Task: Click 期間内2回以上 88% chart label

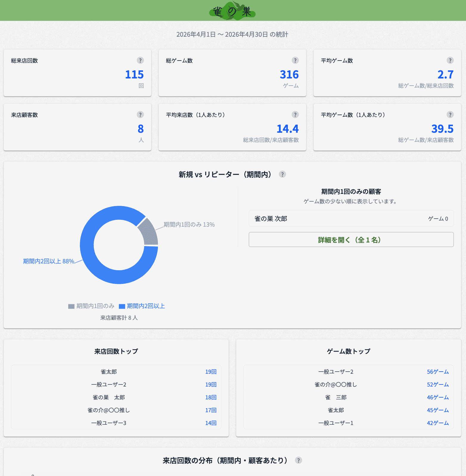Action: 49,261
